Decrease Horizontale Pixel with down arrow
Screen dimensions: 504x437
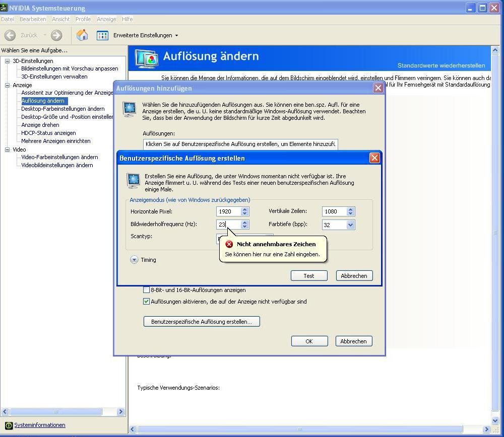pyautogui.click(x=244, y=213)
